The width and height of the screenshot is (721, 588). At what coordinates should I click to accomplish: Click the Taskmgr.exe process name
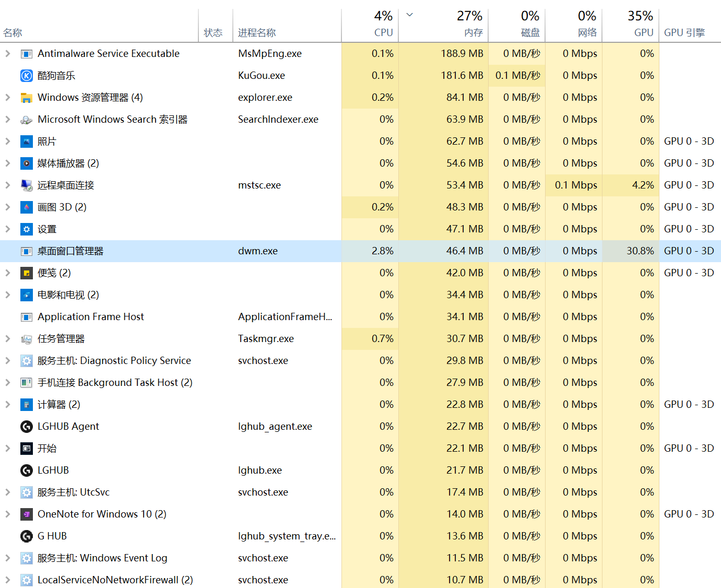(266, 339)
